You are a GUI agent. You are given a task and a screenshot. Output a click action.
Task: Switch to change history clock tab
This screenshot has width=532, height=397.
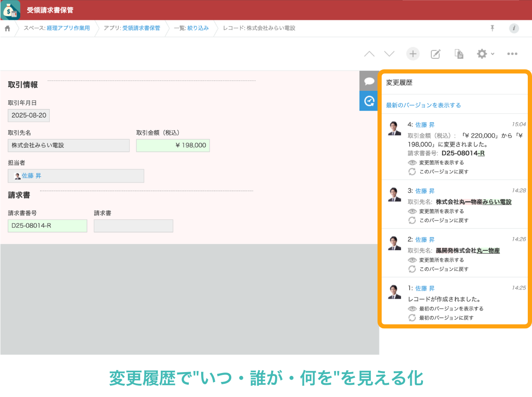(x=369, y=101)
